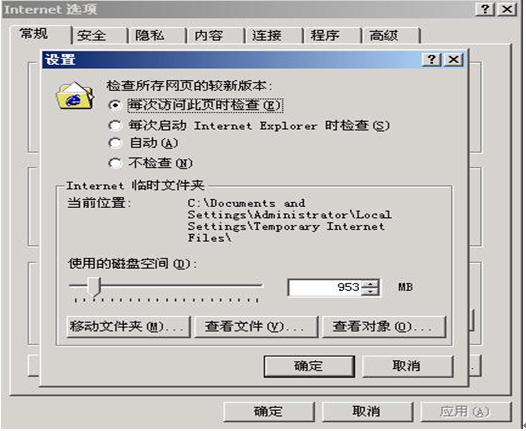The image size is (526, 431).
Task: Click the 移动文件夹 button
Action: coord(128,326)
